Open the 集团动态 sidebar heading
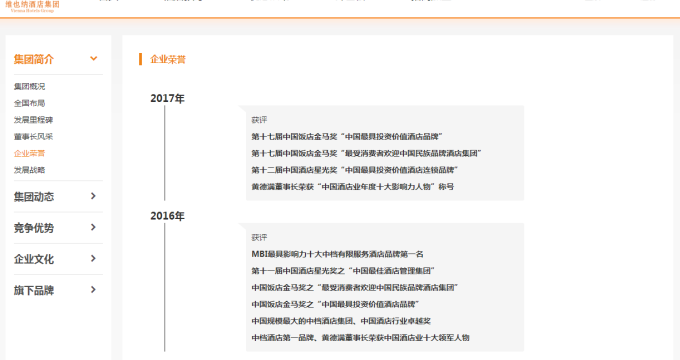 pyautogui.click(x=34, y=196)
